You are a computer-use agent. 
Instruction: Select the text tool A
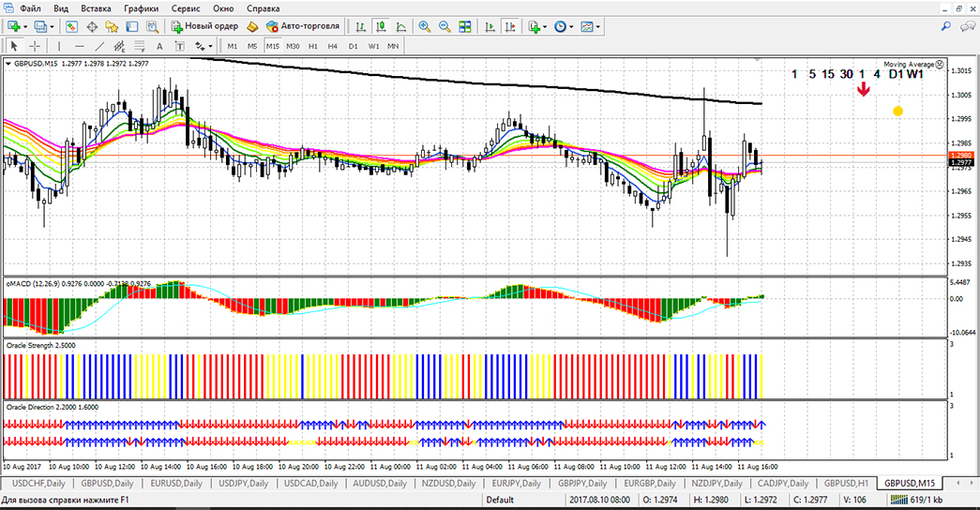click(x=159, y=46)
